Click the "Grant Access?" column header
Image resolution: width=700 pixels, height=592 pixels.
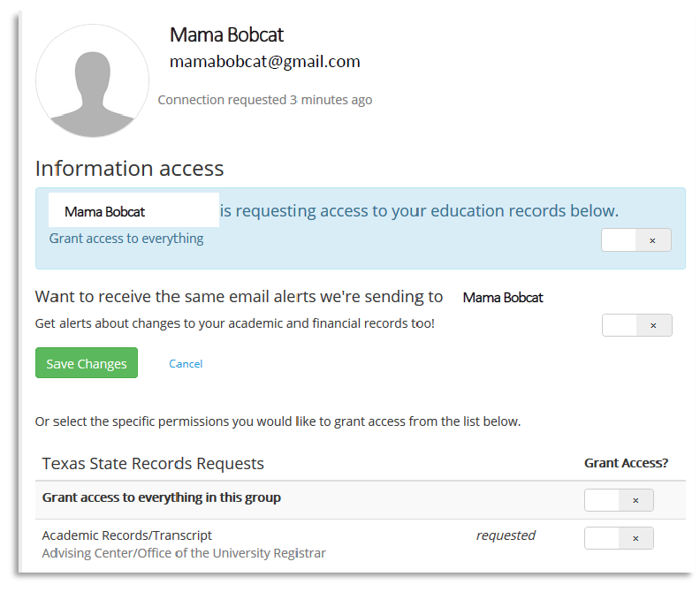(626, 463)
